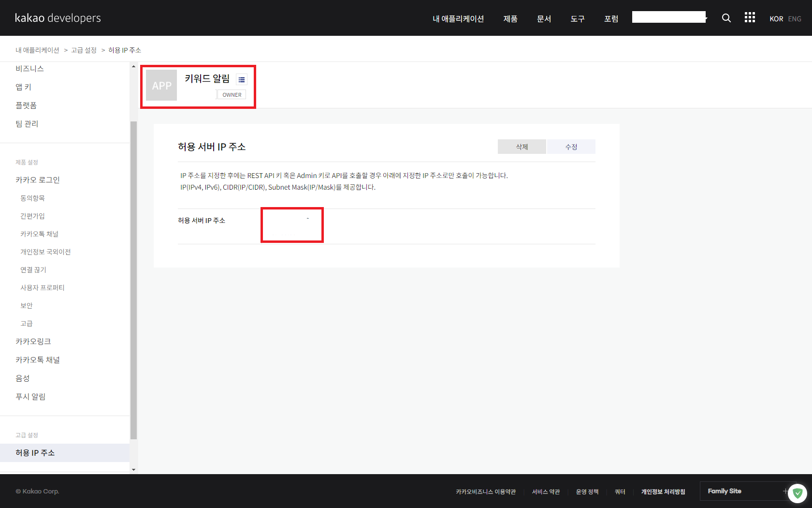Open the 도구 menu

(578, 18)
